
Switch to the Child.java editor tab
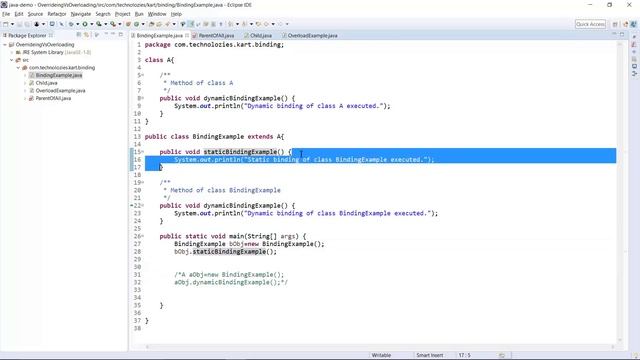(258, 36)
